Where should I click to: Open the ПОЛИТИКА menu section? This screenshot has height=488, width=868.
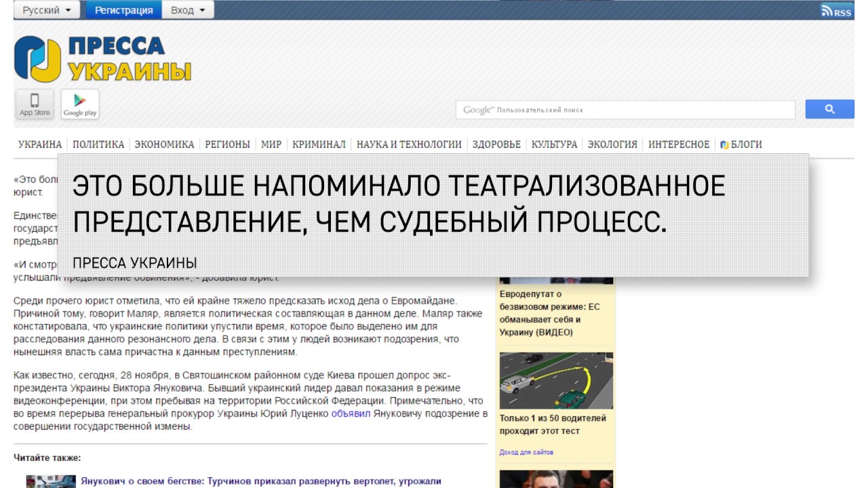(x=98, y=144)
